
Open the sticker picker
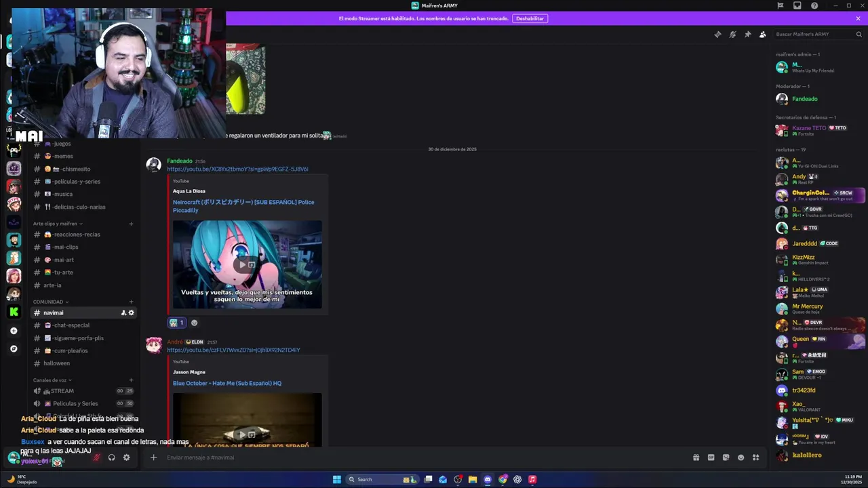(x=726, y=457)
